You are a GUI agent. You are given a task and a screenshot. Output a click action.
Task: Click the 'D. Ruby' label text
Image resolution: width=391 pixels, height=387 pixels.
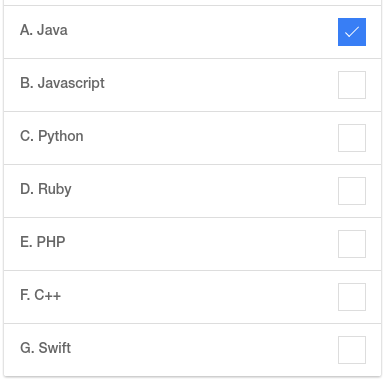point(46,189)
